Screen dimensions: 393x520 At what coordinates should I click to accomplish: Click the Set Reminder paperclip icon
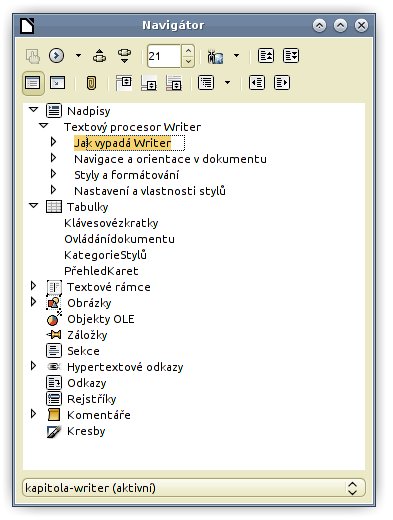(91, 83)
